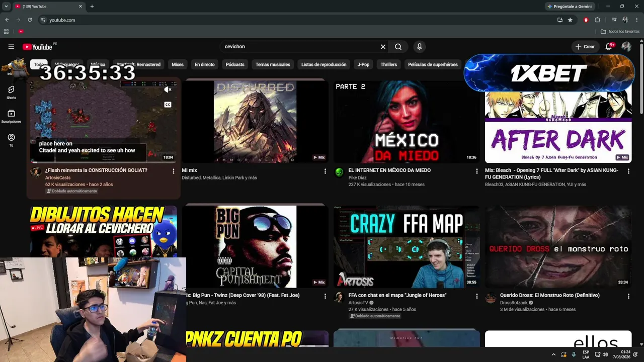Viewport: 644px width, 362px height.
Task: Open options for 'EL INTERNET EN MÉXICO DA MIEDO'
Action: point(477,171)
